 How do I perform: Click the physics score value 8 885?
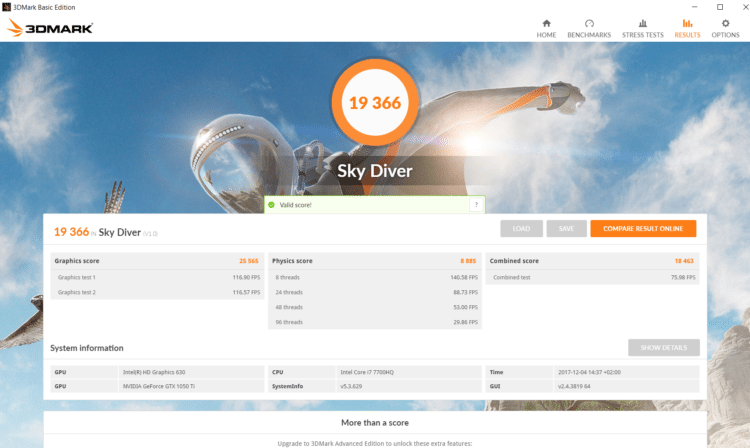468,261
